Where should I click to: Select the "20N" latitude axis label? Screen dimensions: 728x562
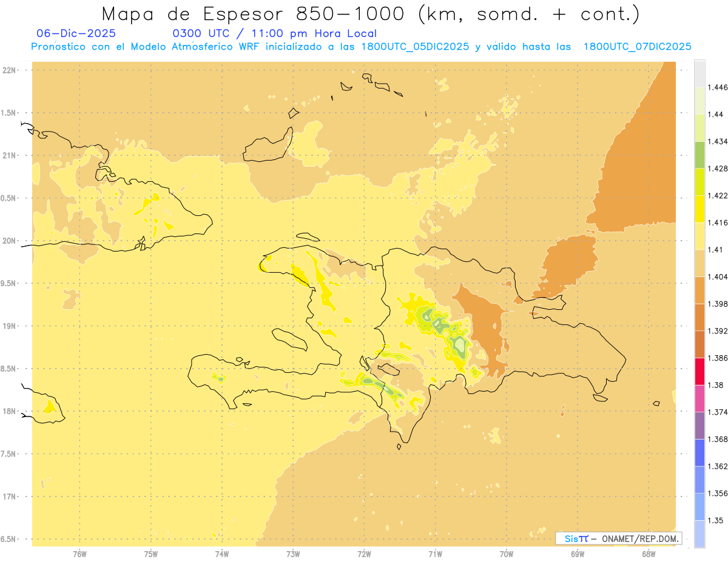[10, 241]
